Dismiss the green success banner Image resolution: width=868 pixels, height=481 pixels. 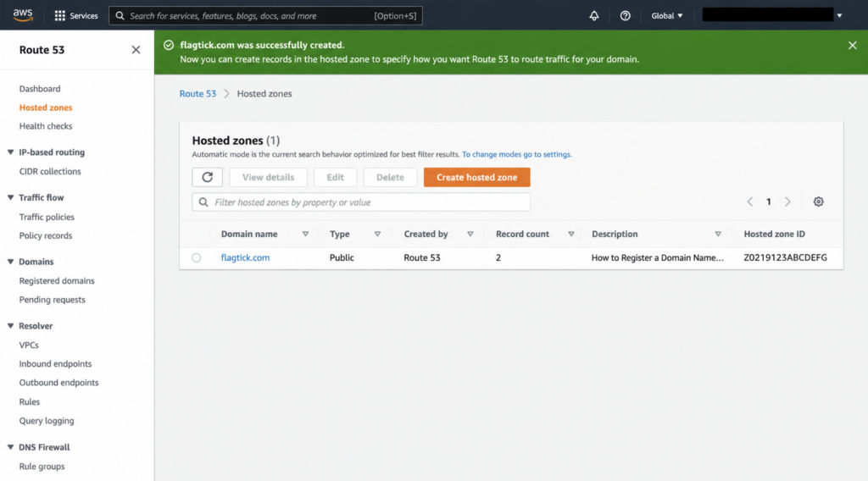tap(853, 46)
